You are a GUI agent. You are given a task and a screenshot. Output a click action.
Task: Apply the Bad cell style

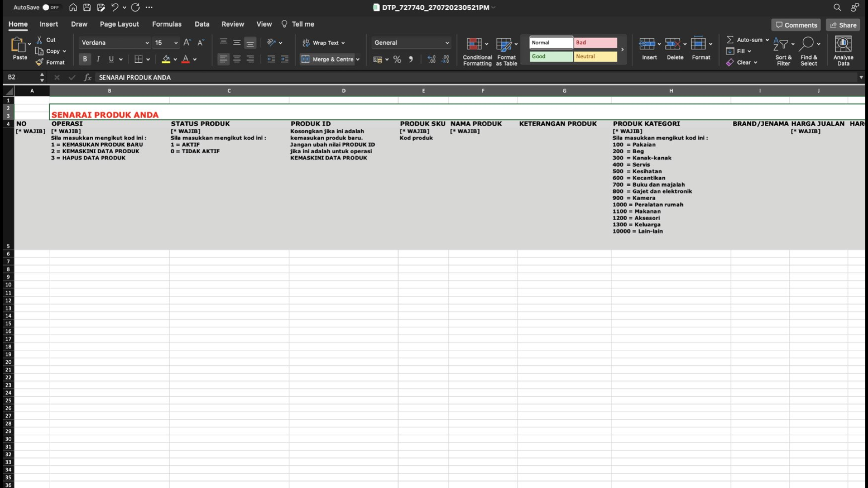pyautogui.click(x=595, y=42)
